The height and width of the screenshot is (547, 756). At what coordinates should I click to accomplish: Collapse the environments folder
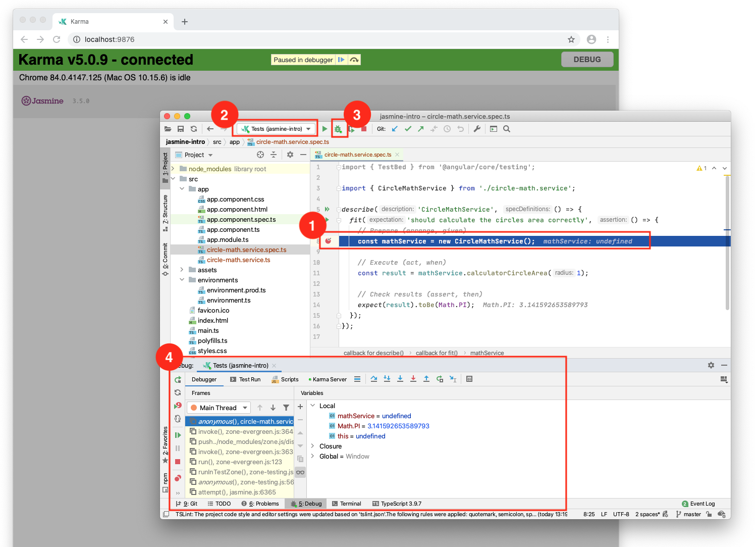tap(182, 280)
